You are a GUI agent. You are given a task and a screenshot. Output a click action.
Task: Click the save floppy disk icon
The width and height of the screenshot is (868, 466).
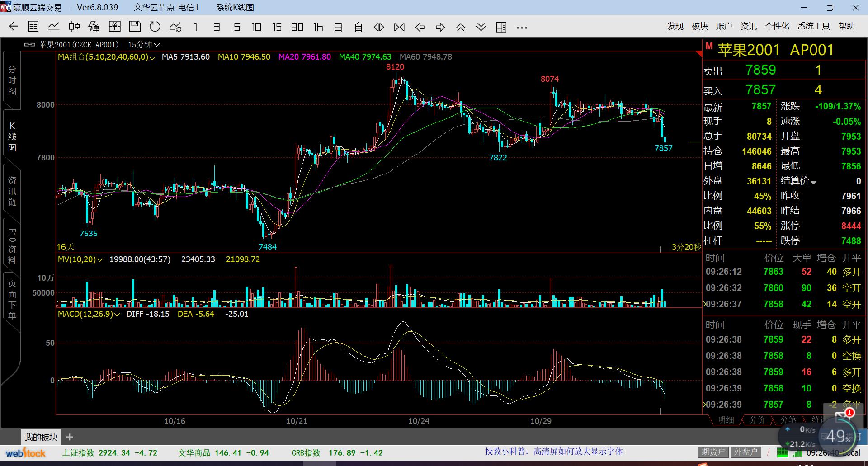(x=135, y=27)
